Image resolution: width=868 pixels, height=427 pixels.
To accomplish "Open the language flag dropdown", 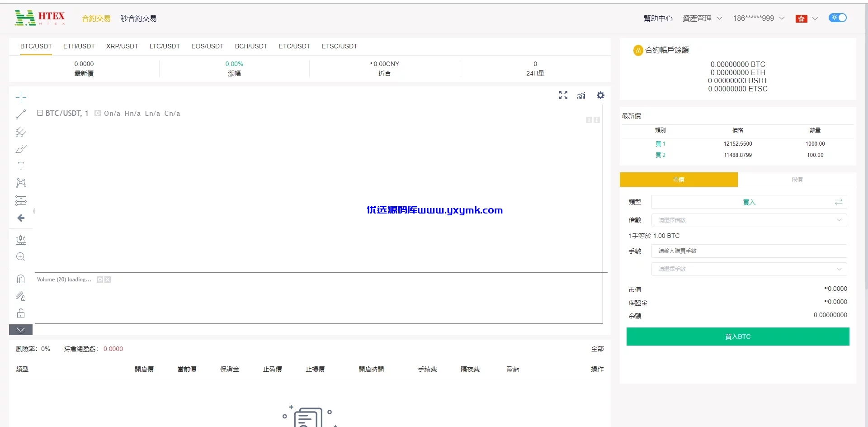I will [807, 19].
